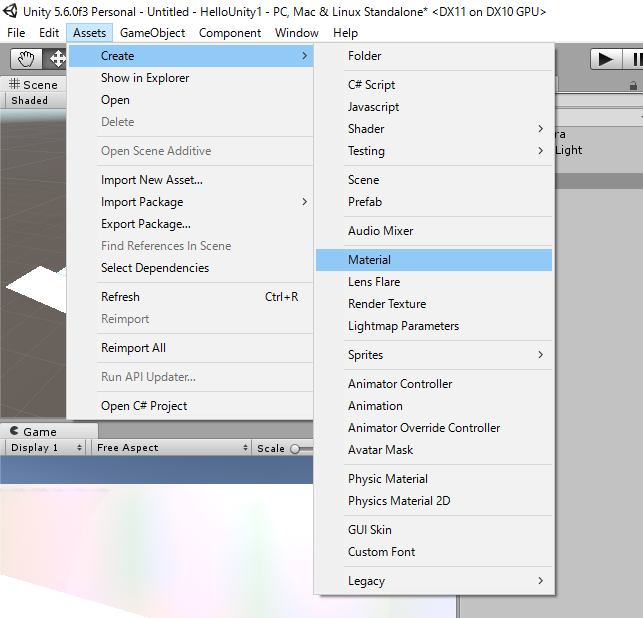Select the Hand tool in toolbar
Viewport: 643px width, 618px height.
point(26,59)
